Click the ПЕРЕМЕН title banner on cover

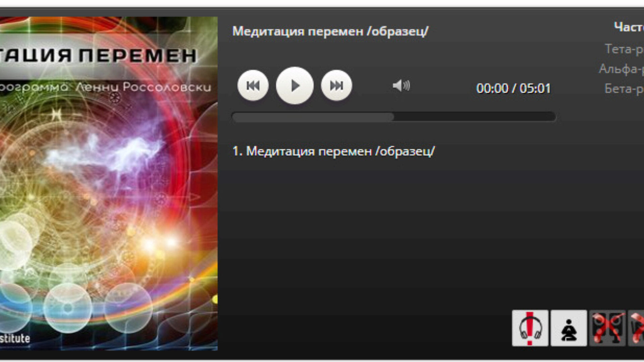(98, 56)
